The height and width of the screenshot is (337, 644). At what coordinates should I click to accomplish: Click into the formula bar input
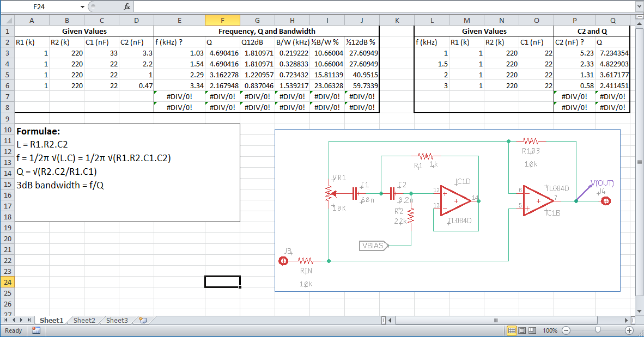point(384,7)
